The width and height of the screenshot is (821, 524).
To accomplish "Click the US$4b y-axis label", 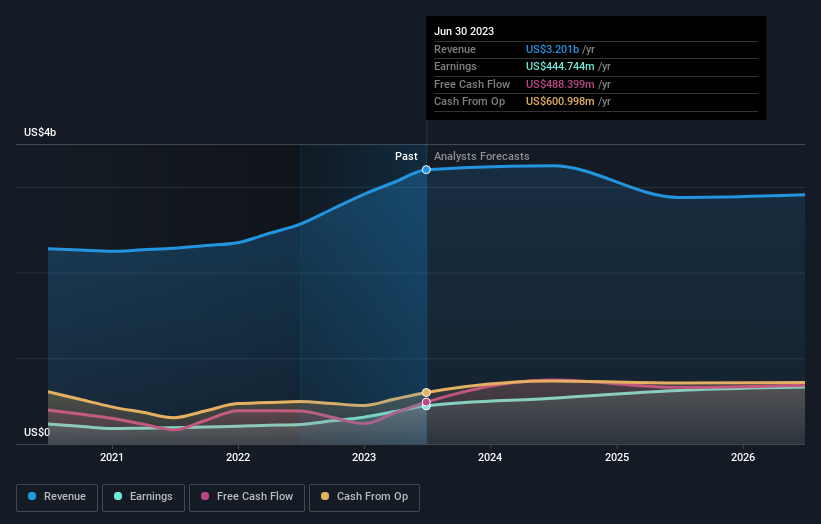I will tap(40, 132).
